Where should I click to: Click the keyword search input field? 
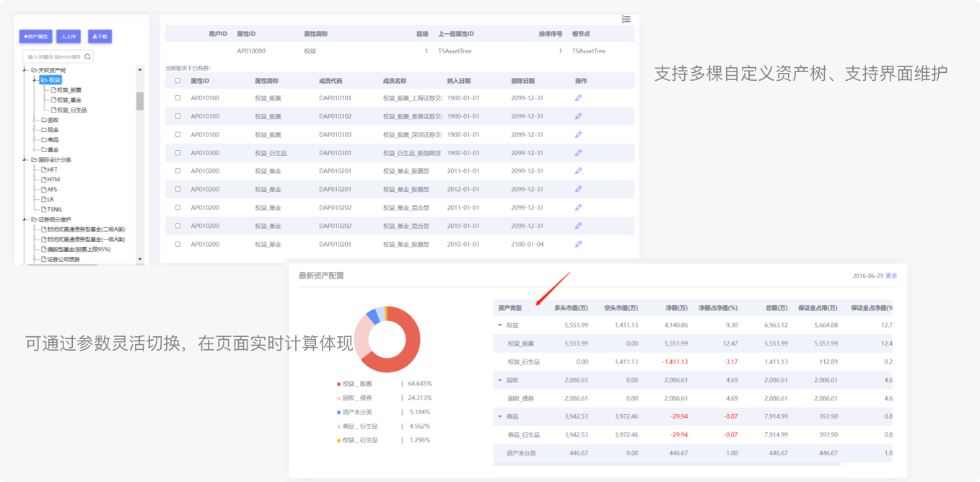(53, 56)
